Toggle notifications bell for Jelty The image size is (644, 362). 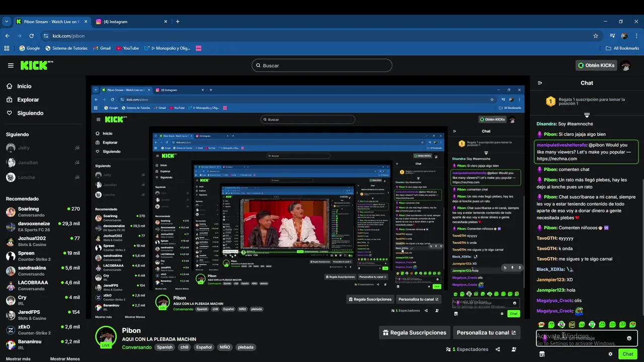click(77, 148)
